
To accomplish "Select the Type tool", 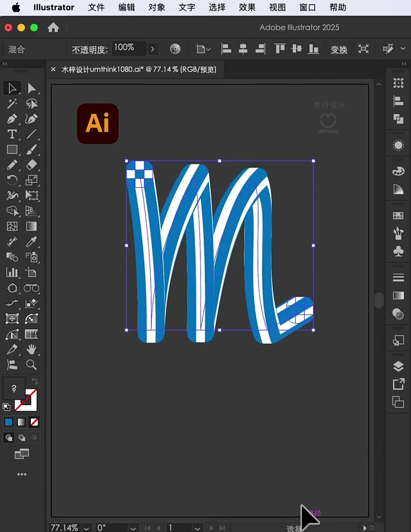I will tap(12, 134).
